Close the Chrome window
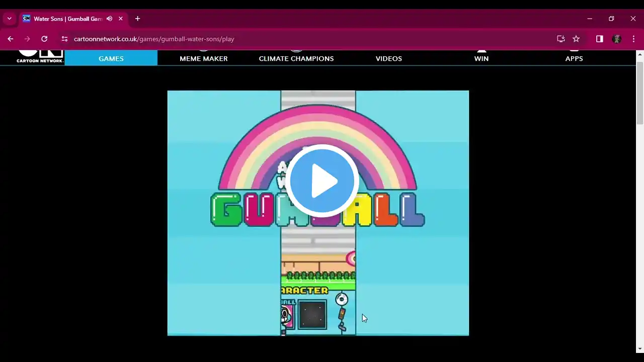 [633, 19]
